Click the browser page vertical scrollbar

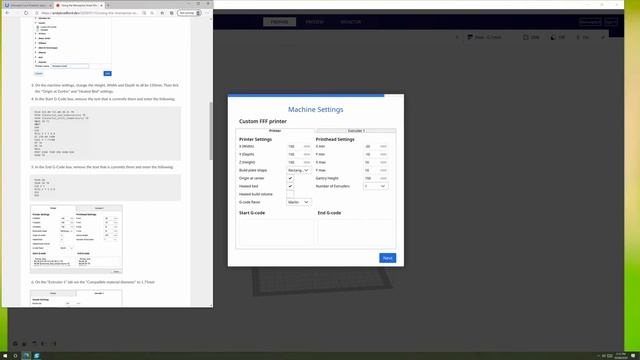211,131
